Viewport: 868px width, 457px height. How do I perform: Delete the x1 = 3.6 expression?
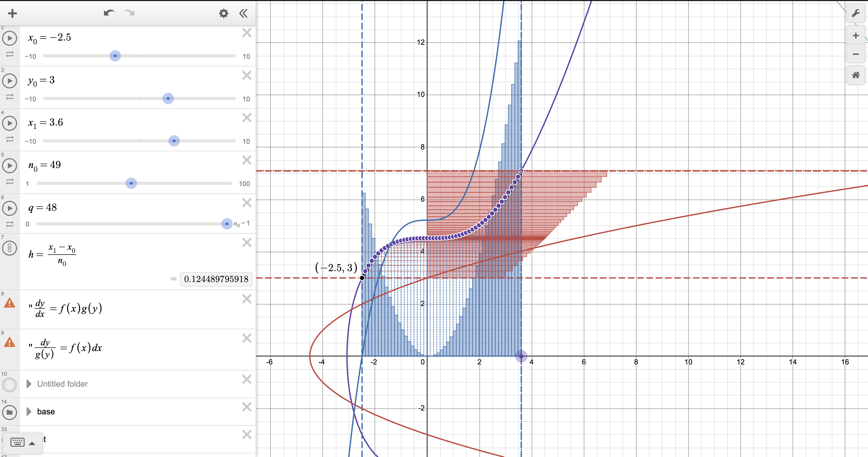(x=247, y=118)
